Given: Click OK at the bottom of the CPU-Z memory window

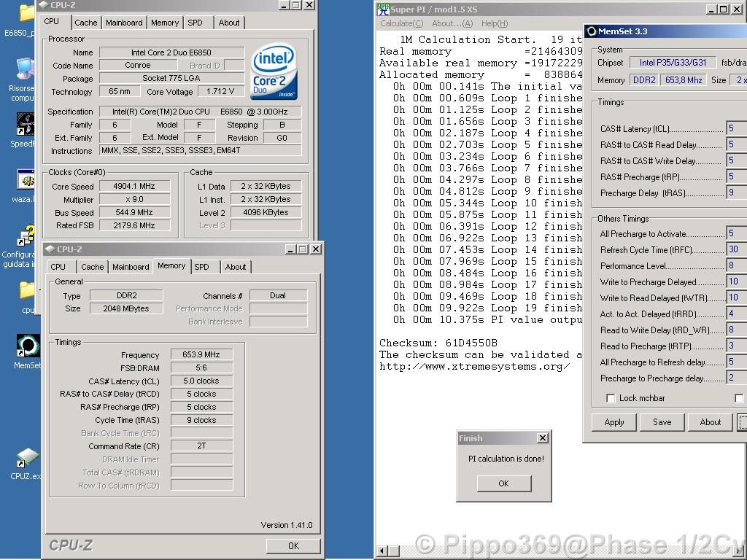Looking at the screenshot, I should 293,545.
